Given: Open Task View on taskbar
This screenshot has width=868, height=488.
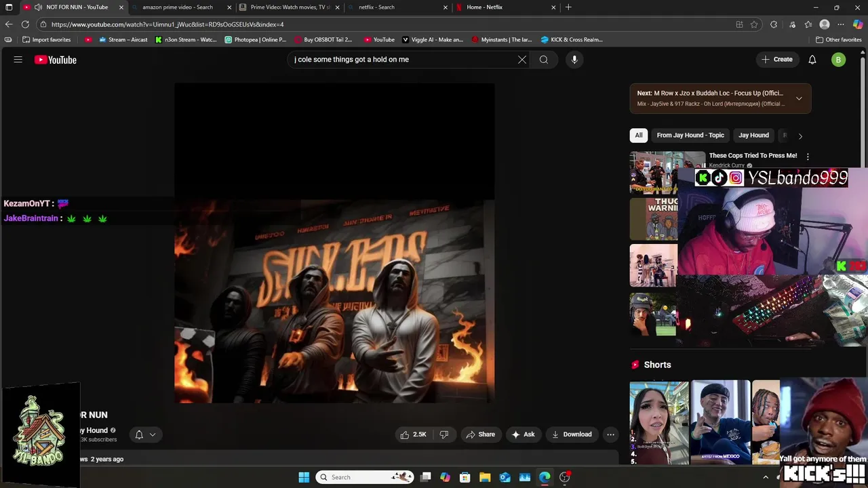Looking at the screenshot, I should [426, 477].
